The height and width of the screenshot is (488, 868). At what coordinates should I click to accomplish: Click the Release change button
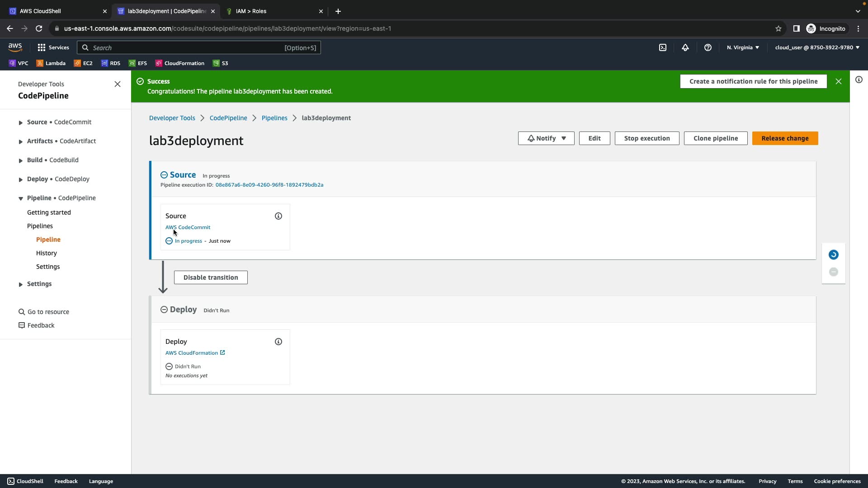(784, 138)
